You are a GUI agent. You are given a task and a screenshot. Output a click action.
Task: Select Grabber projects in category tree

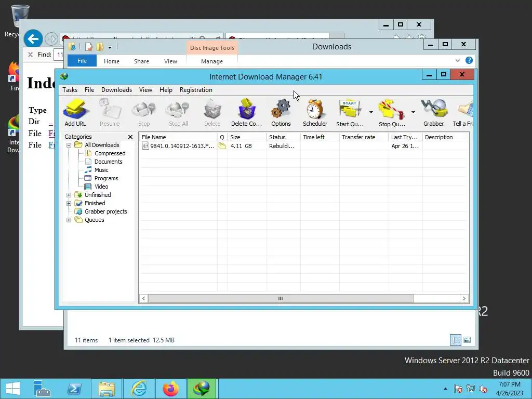tap(105, 212)
